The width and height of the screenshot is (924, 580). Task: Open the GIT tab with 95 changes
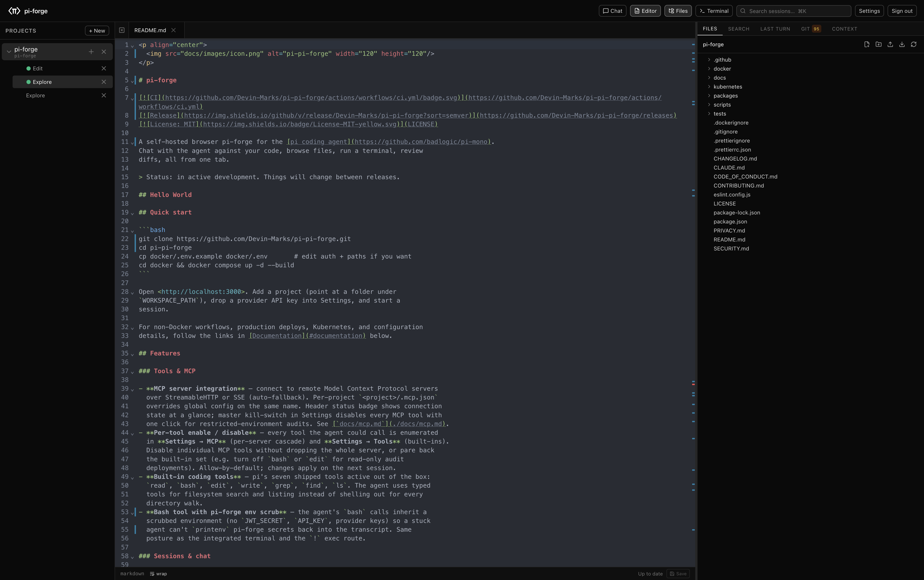[811, 29]
